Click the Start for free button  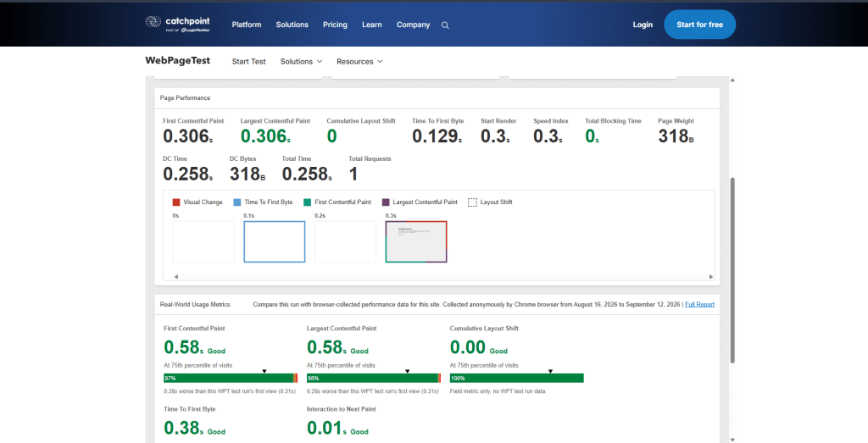[x=699, y=25]
